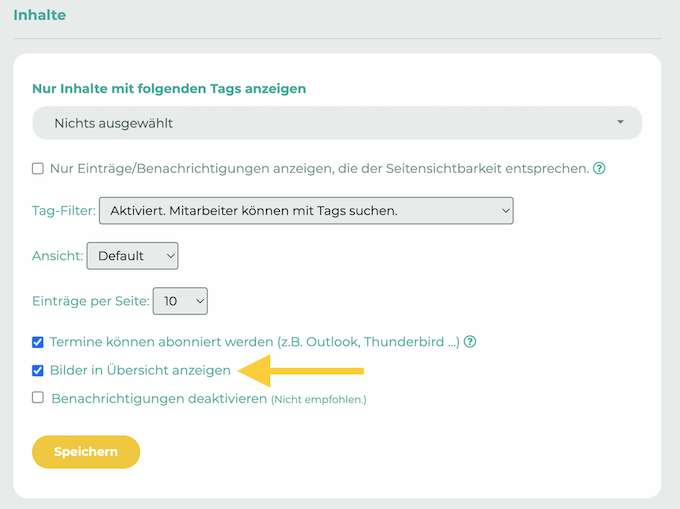Open the Tag-Filter select box
This screenshot has width=680, height=509.
[306, 211]
